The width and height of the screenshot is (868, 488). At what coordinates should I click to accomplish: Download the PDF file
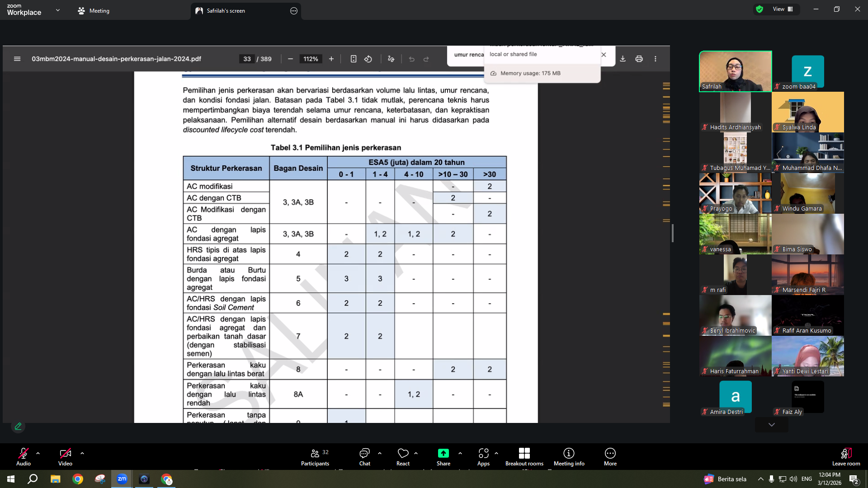click(x=623, y=59)
